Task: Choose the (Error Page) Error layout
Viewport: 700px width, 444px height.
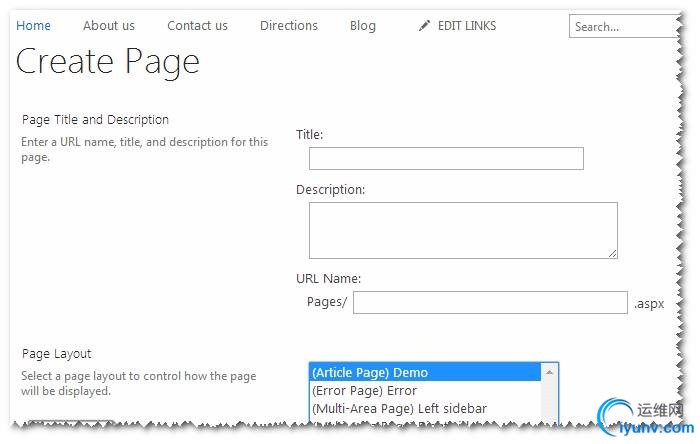Action: click(425, 390)
